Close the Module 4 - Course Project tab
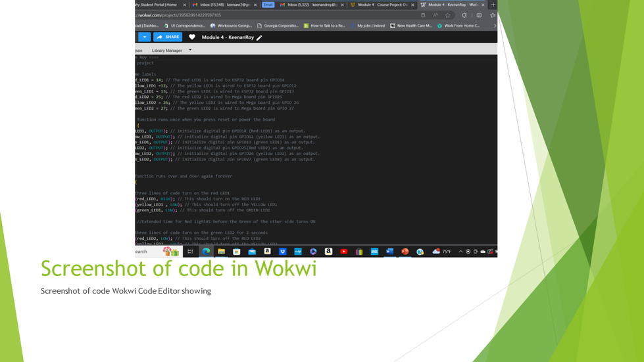 (x=412, y=5)
